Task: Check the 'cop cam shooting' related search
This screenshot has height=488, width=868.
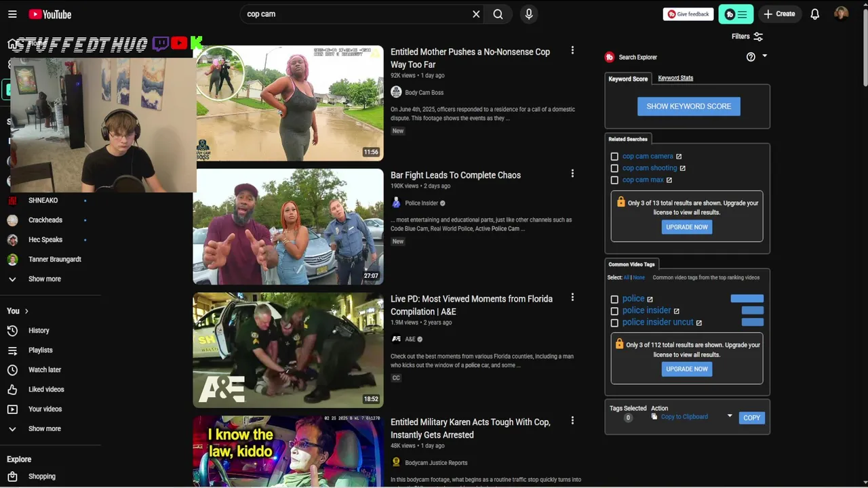Action: point(614,168)
